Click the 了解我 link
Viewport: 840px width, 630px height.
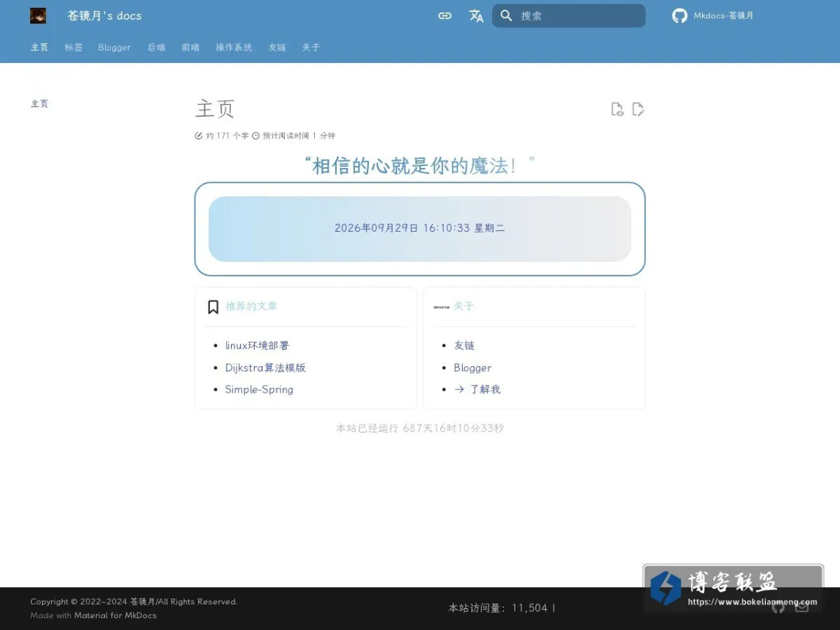point(477,389)
